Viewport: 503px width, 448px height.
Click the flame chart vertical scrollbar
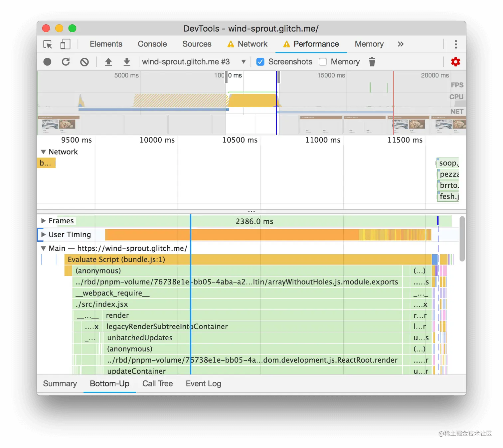pyautogui.click(x=462, y=239)
